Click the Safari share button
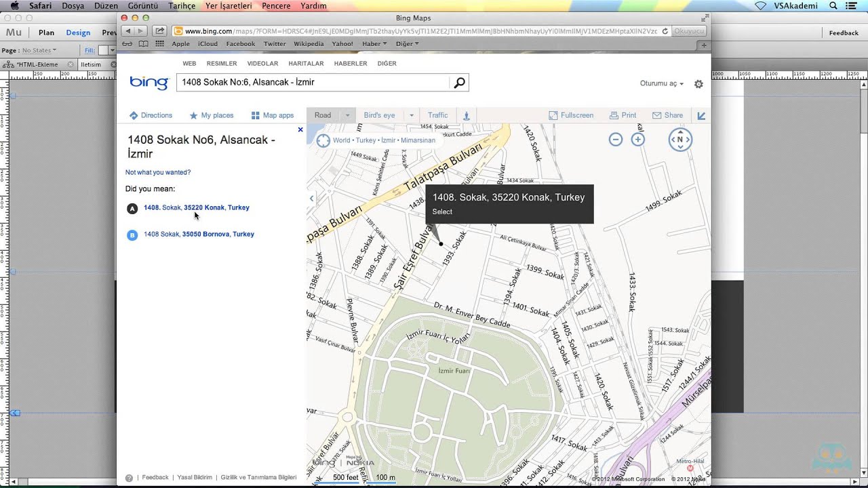This screenshot has width=868, height=488. coord(159,31)
